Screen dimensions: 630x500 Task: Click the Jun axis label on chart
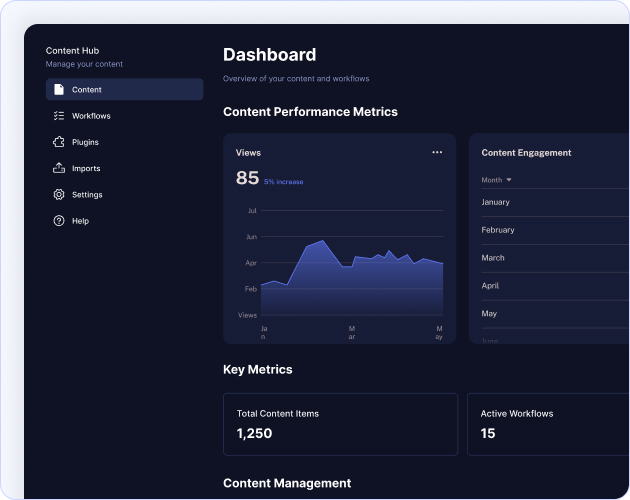pos(251,237)
